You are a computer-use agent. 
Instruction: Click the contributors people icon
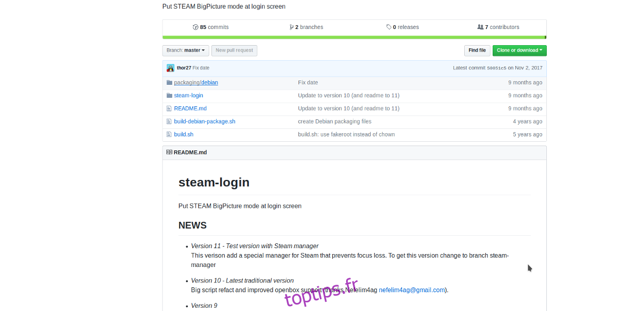[x=480, y=27]
